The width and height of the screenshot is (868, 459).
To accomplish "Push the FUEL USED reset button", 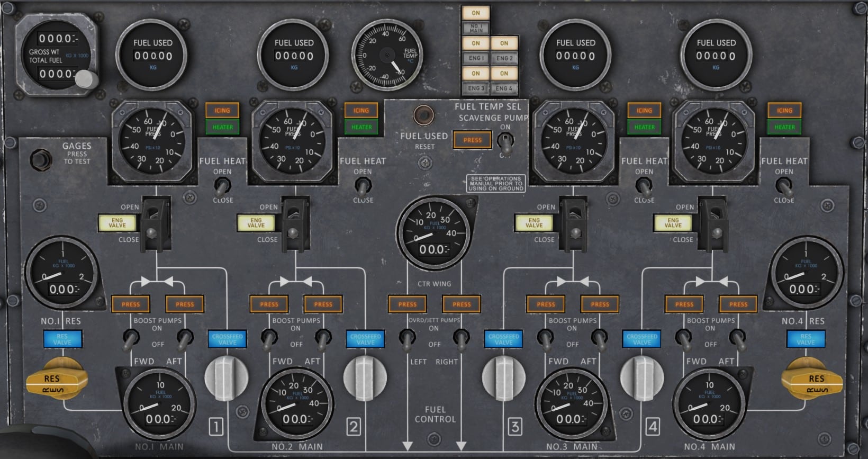I will 423,115.
